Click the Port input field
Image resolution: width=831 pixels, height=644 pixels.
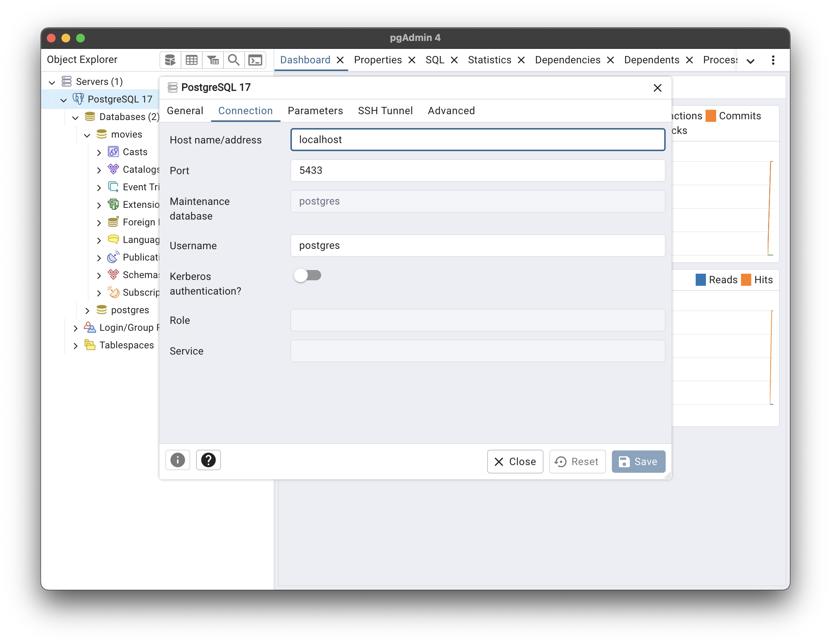[478, 171]
